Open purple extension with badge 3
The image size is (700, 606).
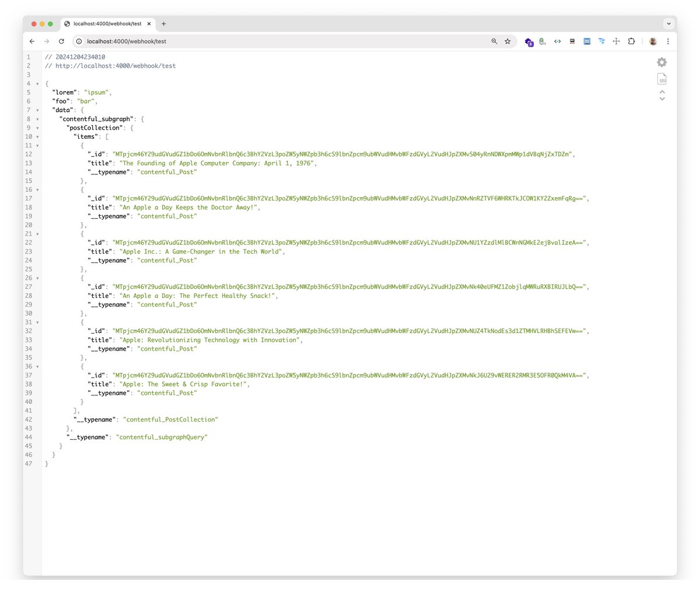[528, 41]
